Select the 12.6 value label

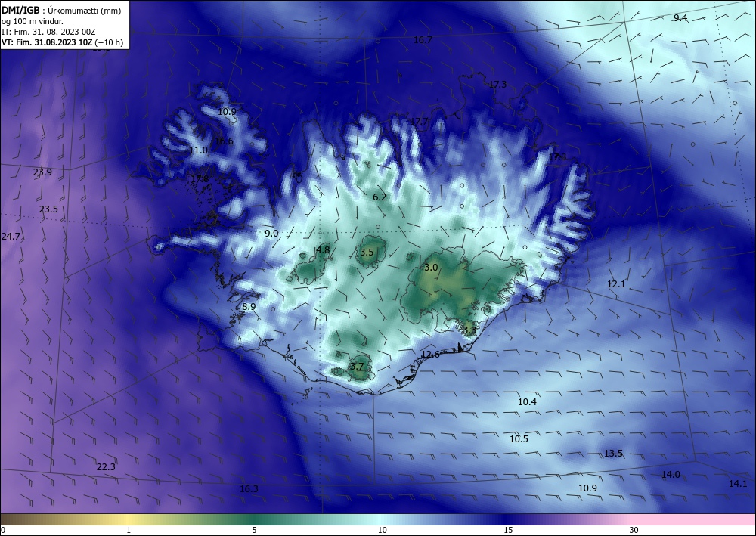click(x=431, y=355)
